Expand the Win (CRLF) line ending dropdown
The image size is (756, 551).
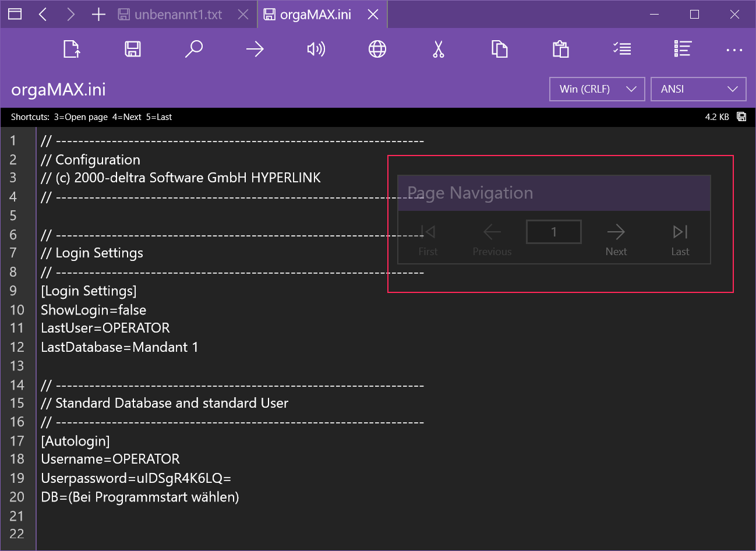(x=597, y=89)
